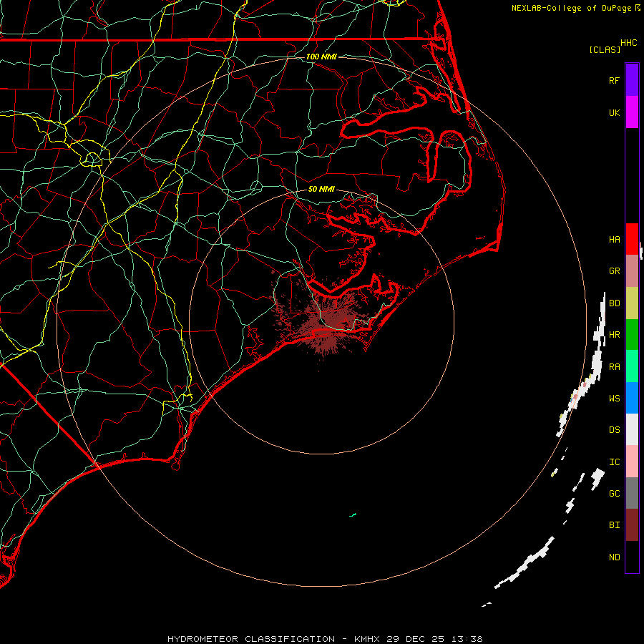Click the RA legend label
Viewport: 644px width, 644px height.
point(614,367)
